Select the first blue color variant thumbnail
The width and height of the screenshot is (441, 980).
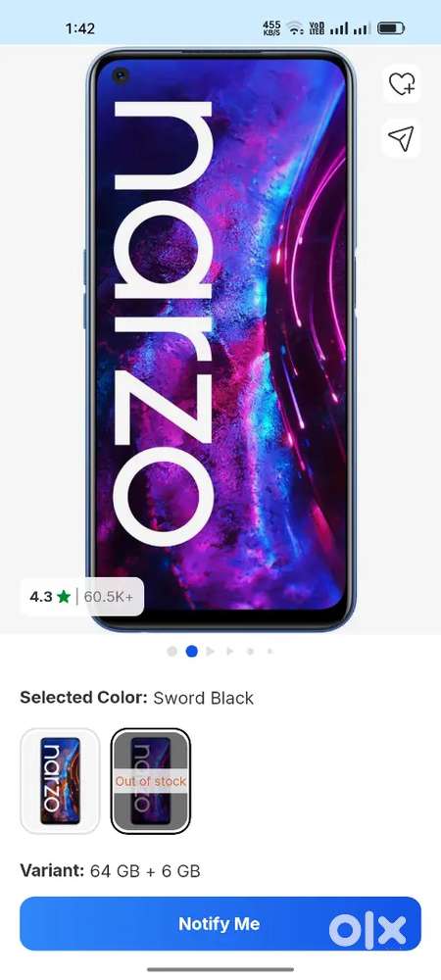point(60,781)
